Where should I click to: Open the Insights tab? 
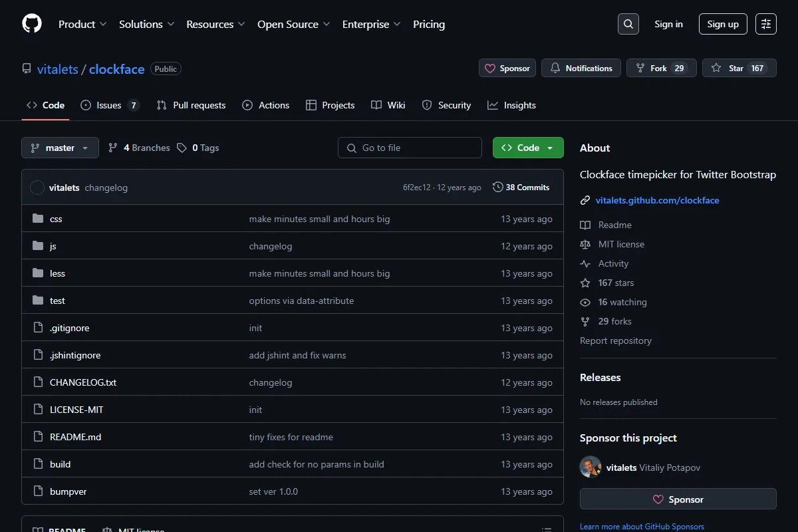(511, 105)
